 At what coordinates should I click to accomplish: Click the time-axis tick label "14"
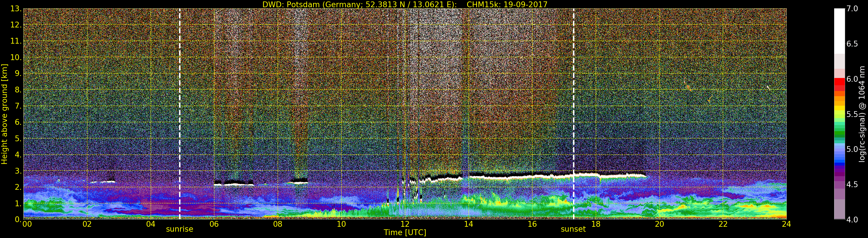(468, 224)
